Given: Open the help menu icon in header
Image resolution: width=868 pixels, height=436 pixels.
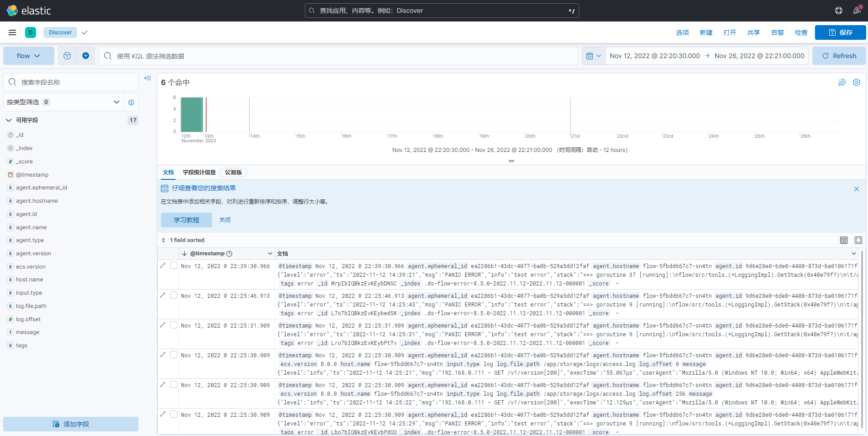Looking at the screenshot, I should [x=839, y=11].
